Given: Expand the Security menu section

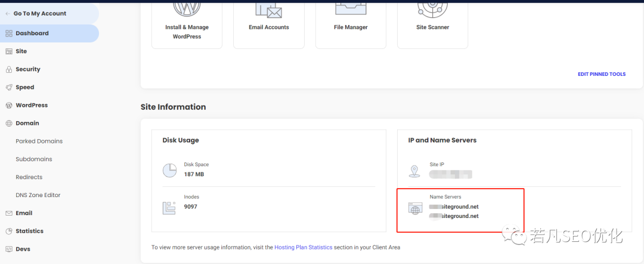Looking at the screenshot, I should point(49,69).
